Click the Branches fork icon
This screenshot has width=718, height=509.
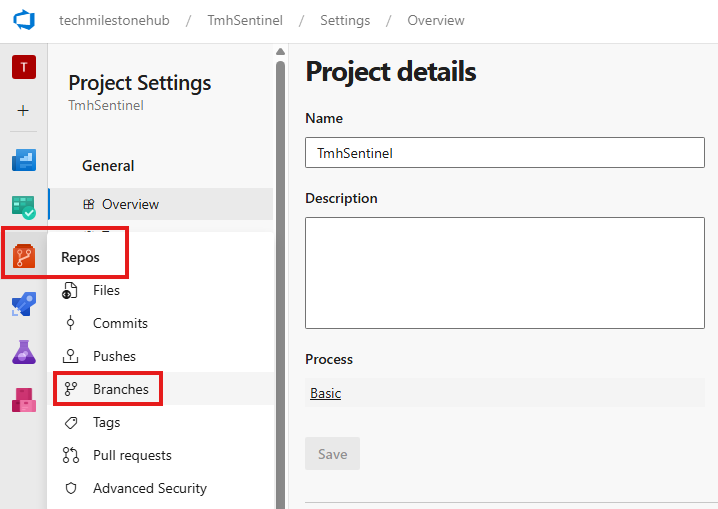(71, 389)
